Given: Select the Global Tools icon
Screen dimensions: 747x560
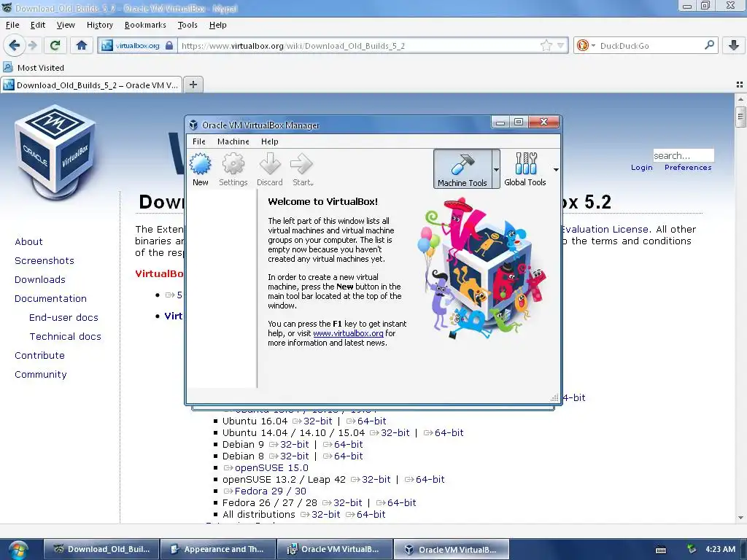Looking at the screenshot, I should 525,169.
